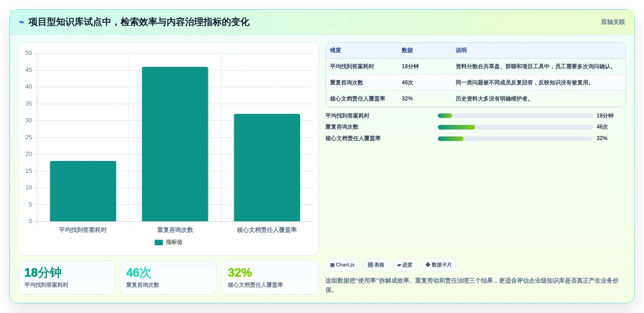This screenshot has height=313, width=644.
Task: Click the 核心文档责任人覆盖率 x-axis label
Action: coord(267,230)
